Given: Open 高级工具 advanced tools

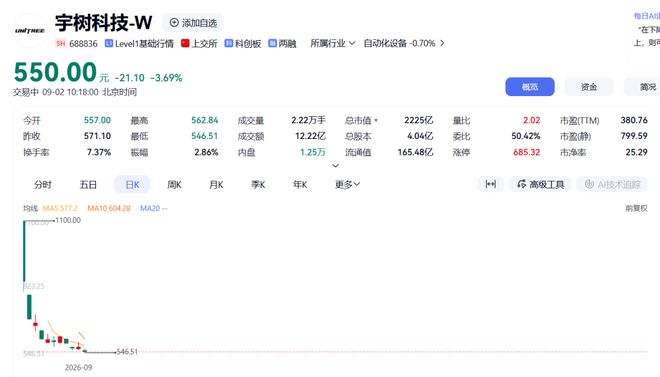Looking at the screenshot, I should point(540,184).
